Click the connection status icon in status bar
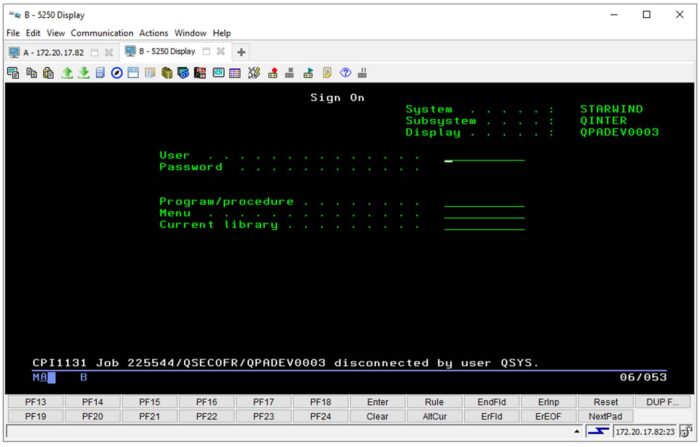The width and height of the screenshot is (700, 447). click(596, 431)
